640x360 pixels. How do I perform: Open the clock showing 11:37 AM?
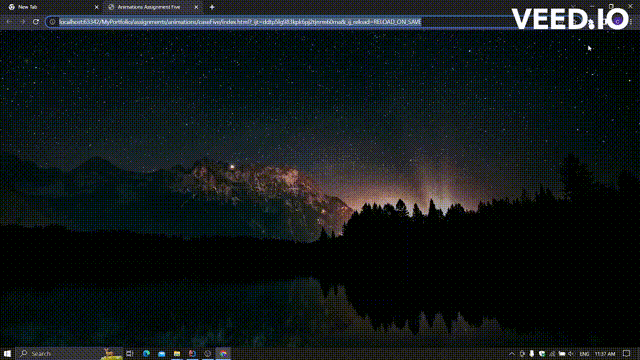pyautogui.click(x=605, y=354)
